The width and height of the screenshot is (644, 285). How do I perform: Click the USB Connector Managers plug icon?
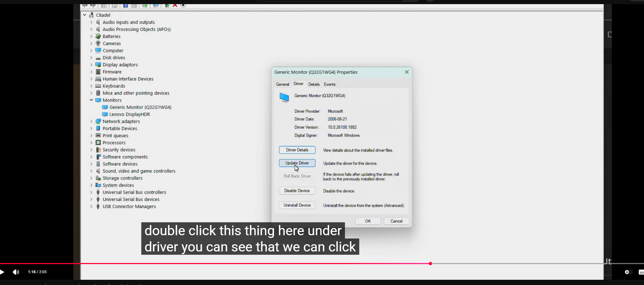98,206
